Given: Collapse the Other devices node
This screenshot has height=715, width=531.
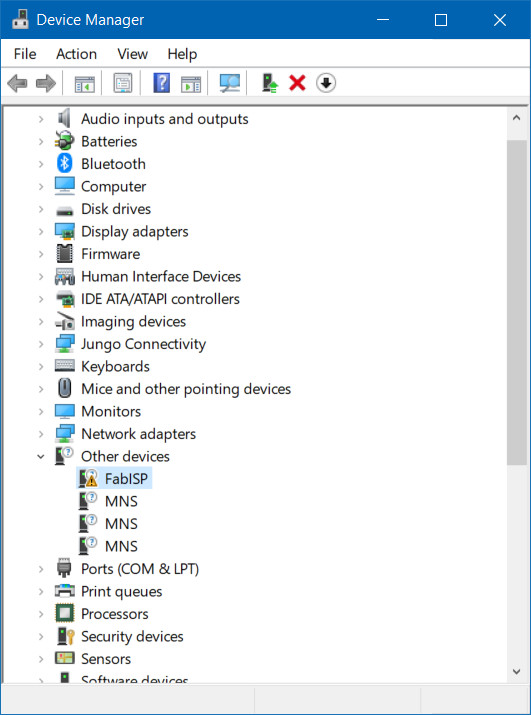Looking at the screenshot, I should click(41, 456).
